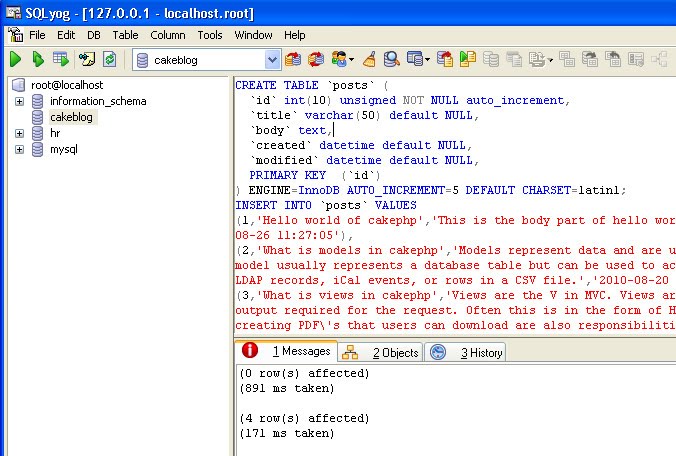This screenshot has width=676, height=456.
Task: Click greyed stacked windows icon after database icon
Action: click(514, 59)
